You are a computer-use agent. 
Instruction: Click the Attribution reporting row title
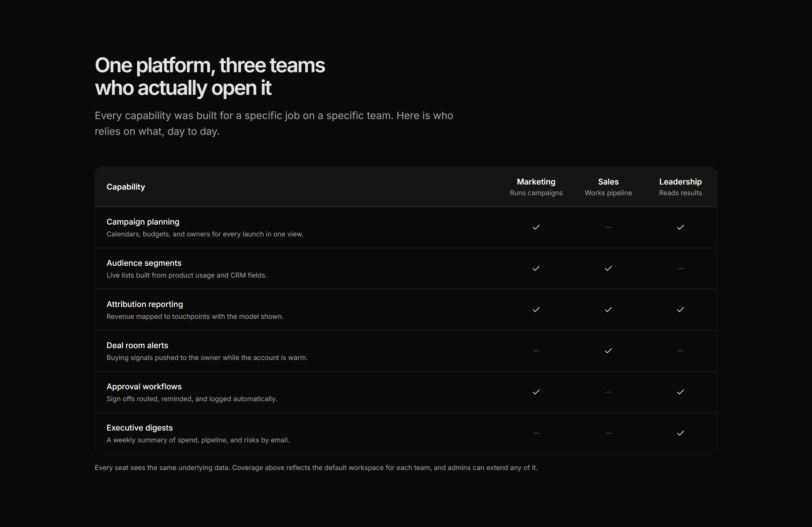[x=145, y=304]
